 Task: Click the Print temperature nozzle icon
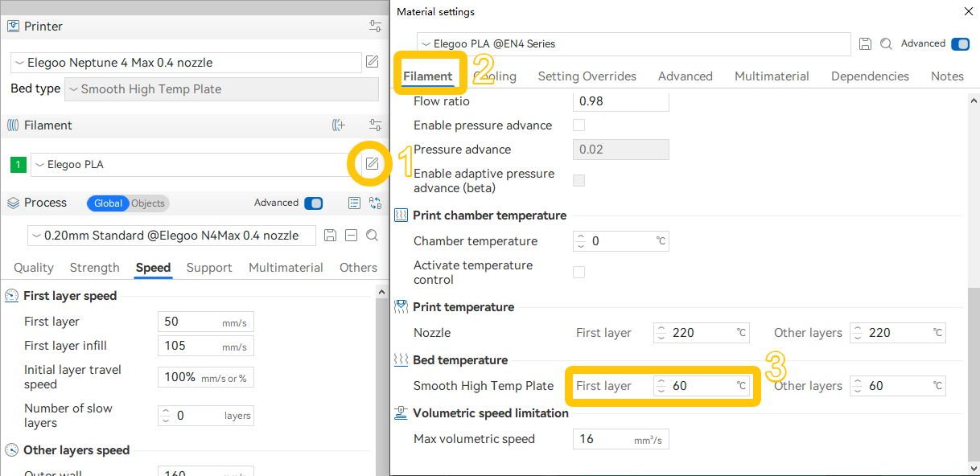(401, 307)
